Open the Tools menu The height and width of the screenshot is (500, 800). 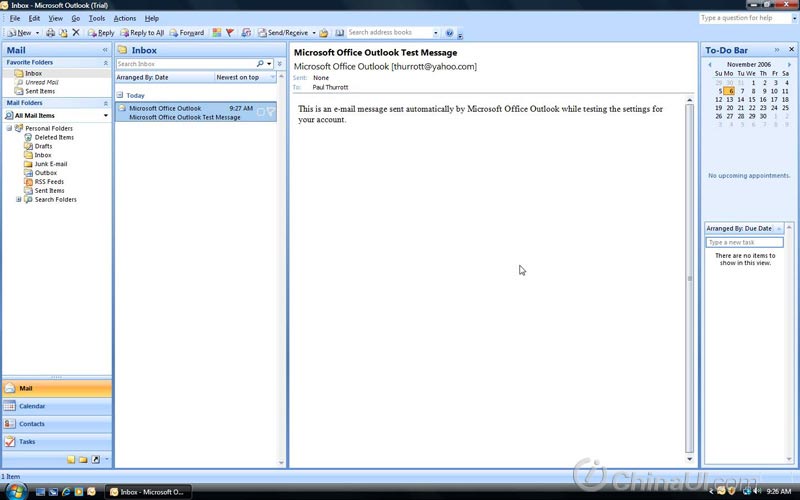tap(96, 18)
